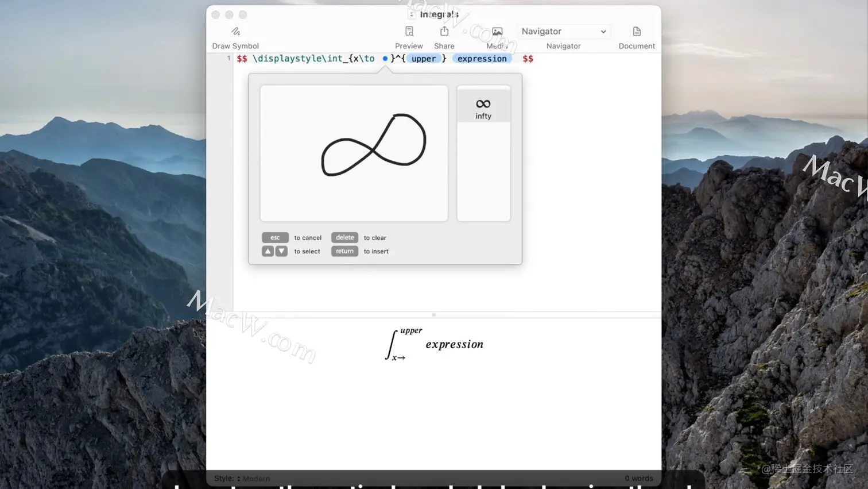
Task: Click the \displaystyle\int code text
Action: pos(297,59)
